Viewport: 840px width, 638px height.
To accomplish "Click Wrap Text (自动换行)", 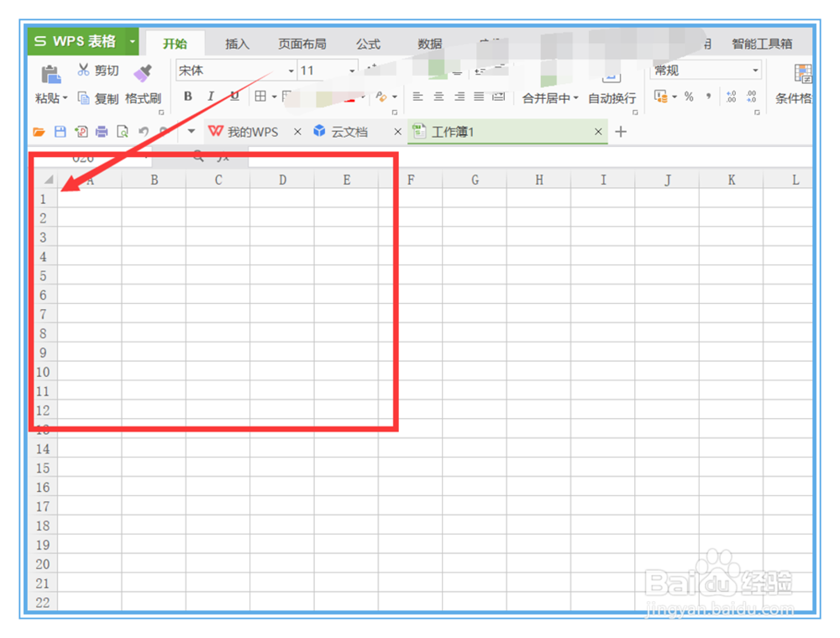I will pyautogui.click(x=612, y=98).
